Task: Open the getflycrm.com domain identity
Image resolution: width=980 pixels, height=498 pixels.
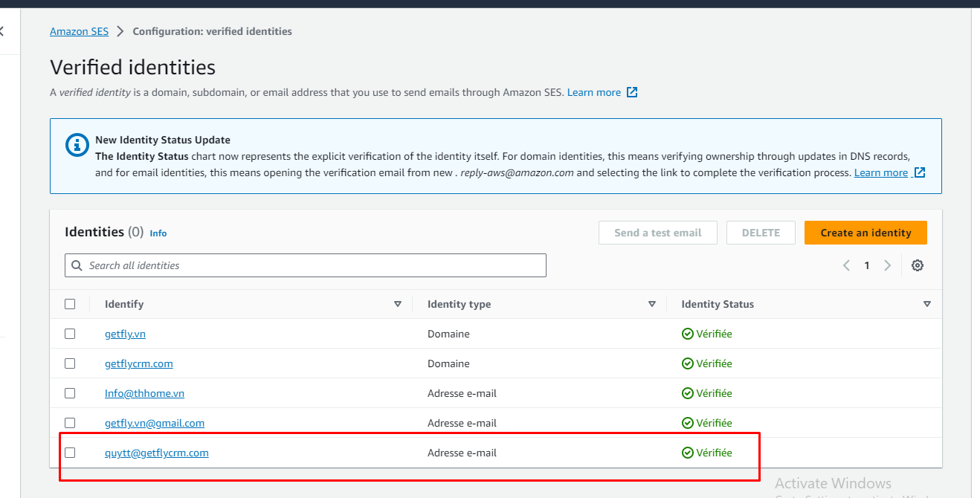Action: pos(139,363)
